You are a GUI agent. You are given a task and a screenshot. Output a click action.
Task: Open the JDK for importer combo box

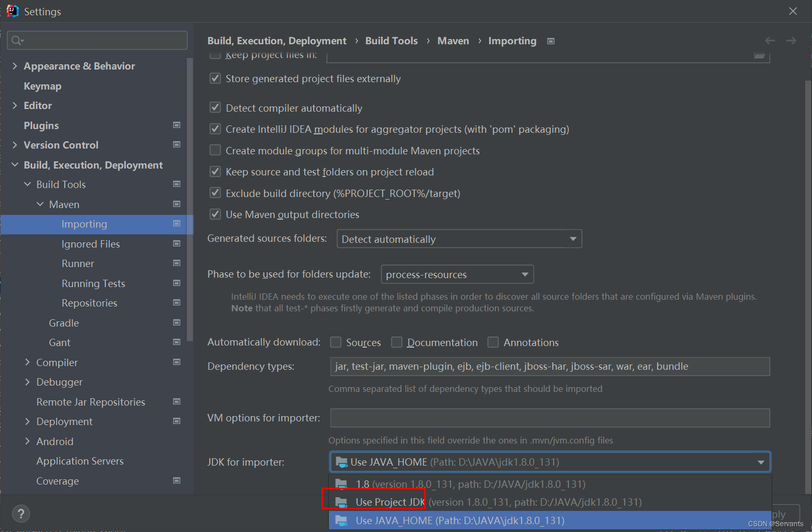coord(550,462)
